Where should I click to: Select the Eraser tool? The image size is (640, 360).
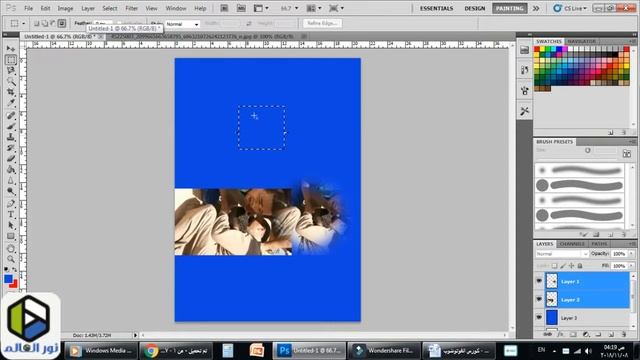[x=11, y=159]
